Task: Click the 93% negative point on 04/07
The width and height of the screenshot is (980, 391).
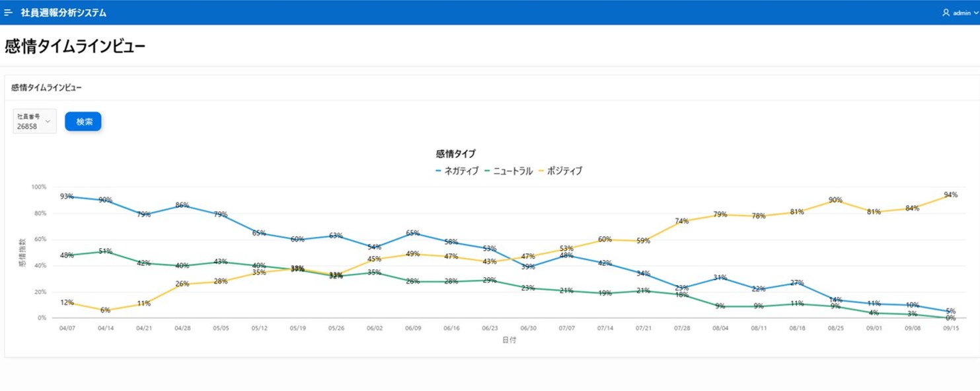Action: pyautogui.click(x=66, y=196)
